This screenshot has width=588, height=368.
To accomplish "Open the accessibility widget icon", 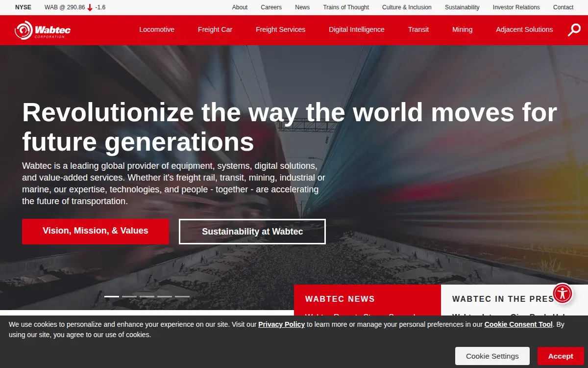I will pyautogui.click(x=563, y=293).
